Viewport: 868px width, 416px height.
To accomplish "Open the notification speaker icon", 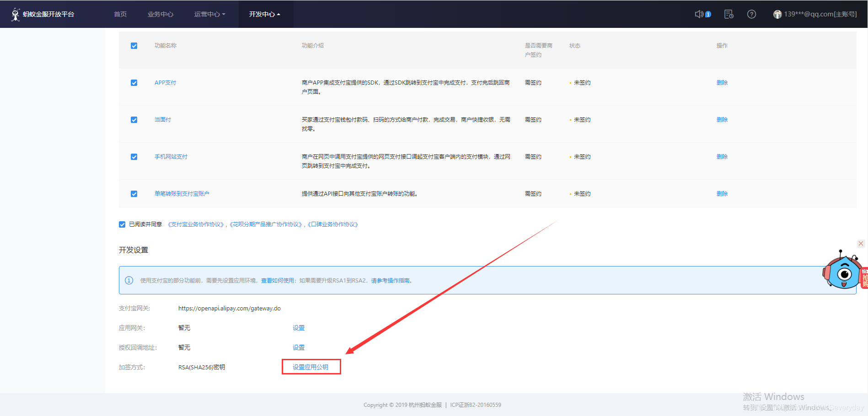I will pos(699,14).
